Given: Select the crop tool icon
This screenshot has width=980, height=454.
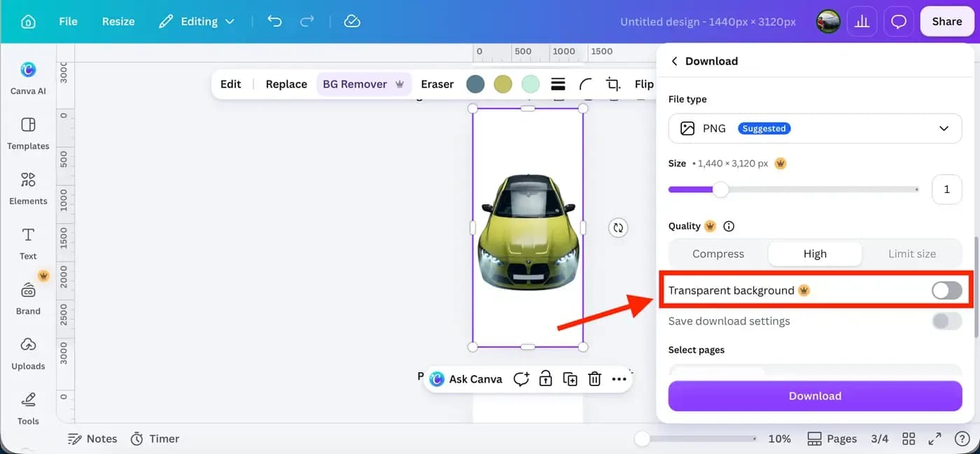Looking at the screenshot, I should coord(613,84).
